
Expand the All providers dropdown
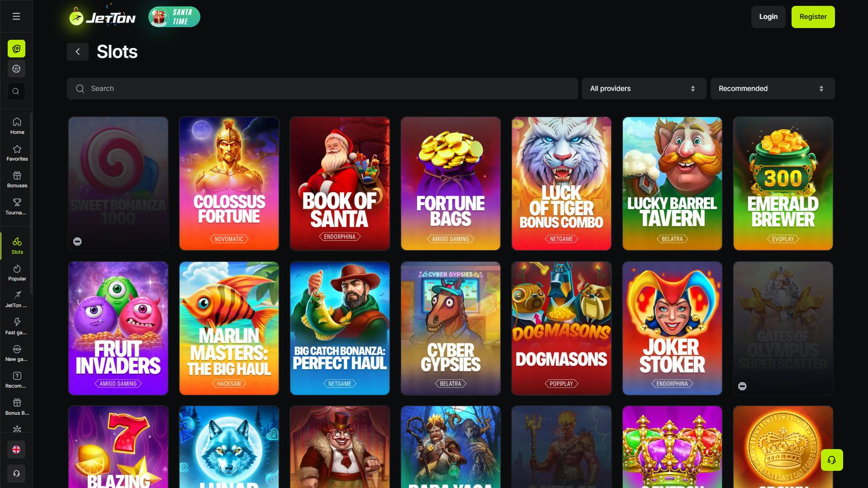coord(644,89)
